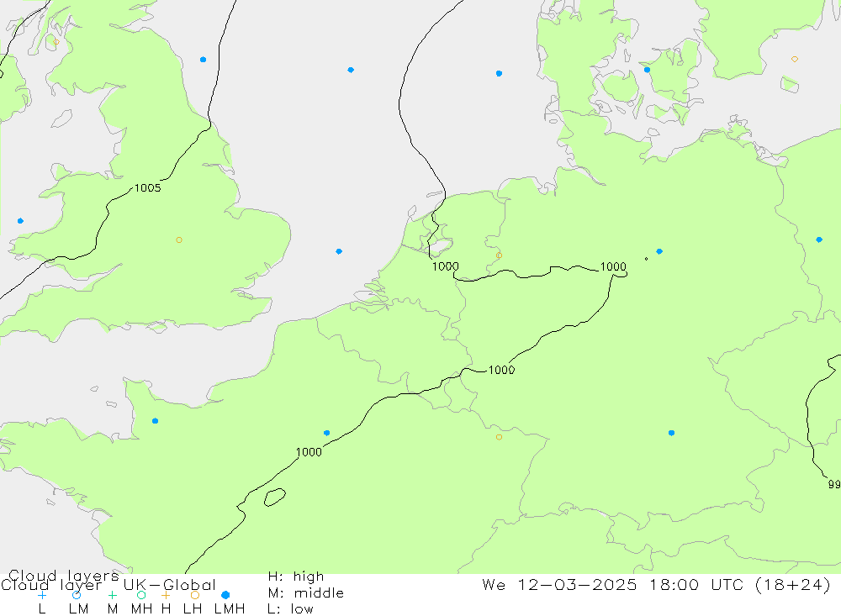The height and width of the screenshot is (616, 841).
Task: Select the blue marker right of Germany's 1000 label
Action: tap(659, 251)
